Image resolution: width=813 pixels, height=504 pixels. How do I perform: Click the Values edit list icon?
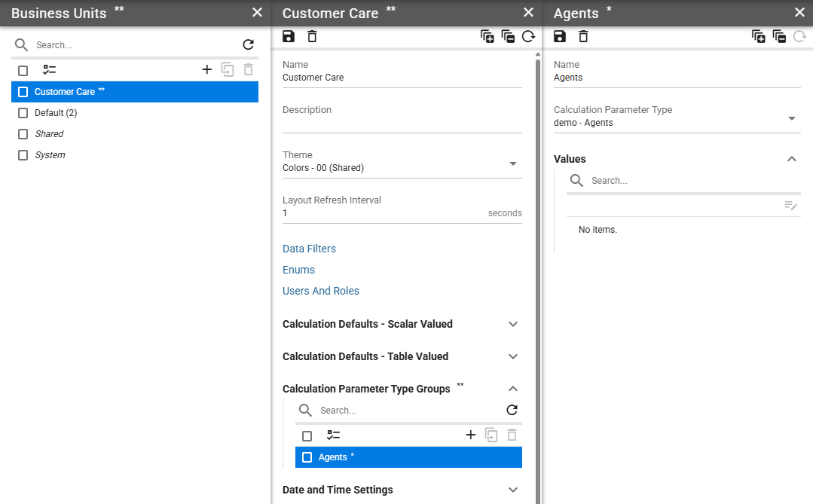point(790,206)
